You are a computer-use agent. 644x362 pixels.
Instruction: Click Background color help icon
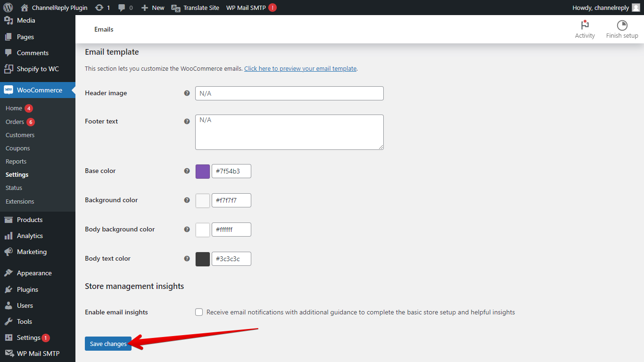(x=187, y=200)
